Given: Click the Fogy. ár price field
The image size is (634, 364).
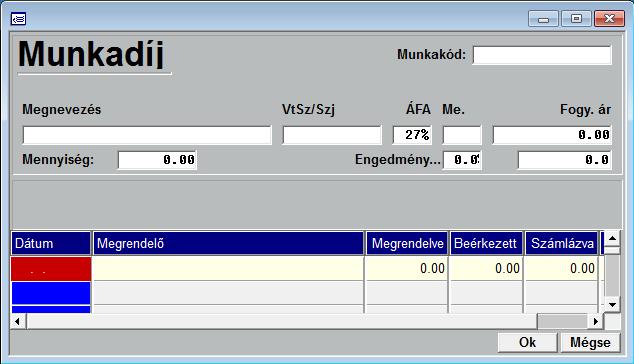Looking at the screenshot, I should point(552,135).
